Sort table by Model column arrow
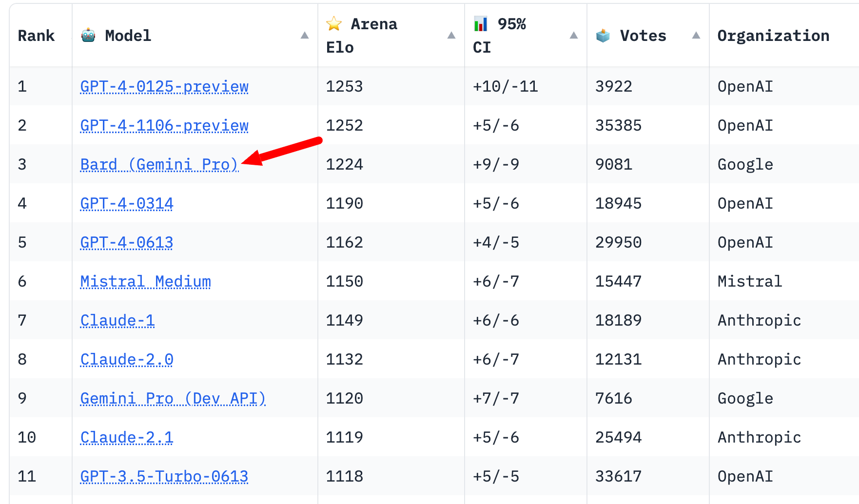859x504 pixels. tap(305, 35)
